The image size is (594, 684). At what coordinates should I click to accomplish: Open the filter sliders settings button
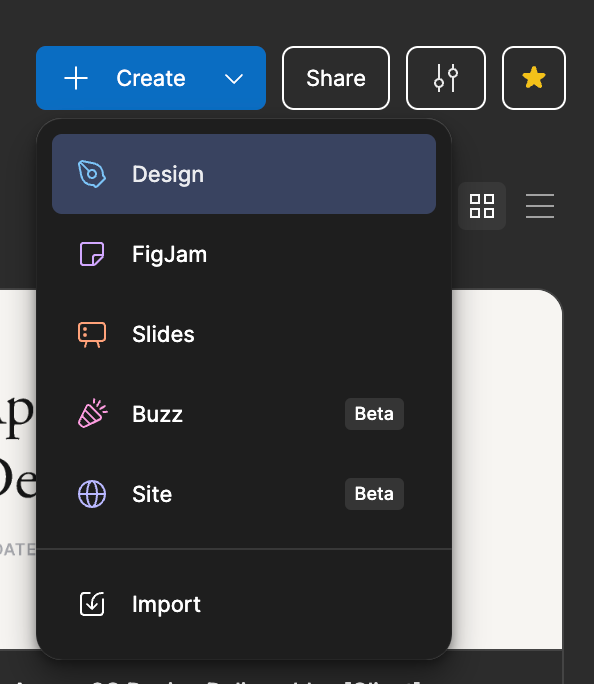click(x=446, y=78)
